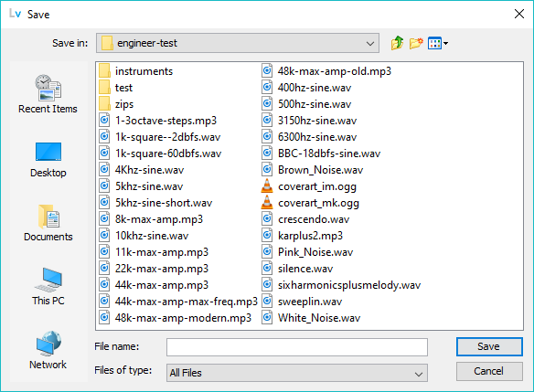
Task: Select coverart_im.ogg VLC cone icon
Action: pyautogui.click(x=267, y=186)
